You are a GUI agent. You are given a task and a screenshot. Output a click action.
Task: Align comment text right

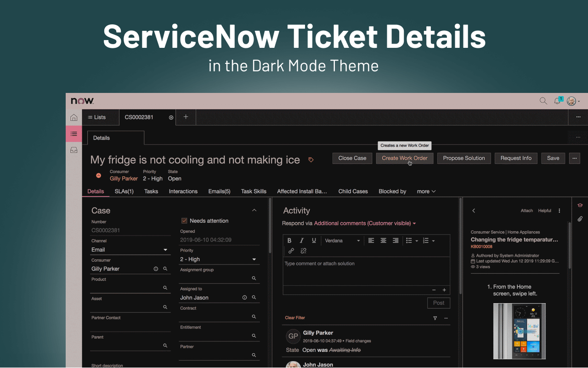point(396,241)
